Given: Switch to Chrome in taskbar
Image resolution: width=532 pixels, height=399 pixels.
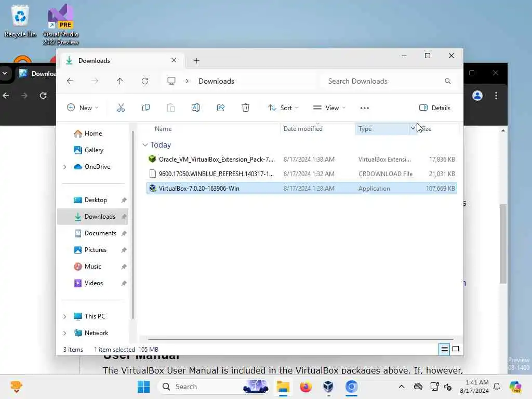Looking at the screenshot, I should click(352, 387).
